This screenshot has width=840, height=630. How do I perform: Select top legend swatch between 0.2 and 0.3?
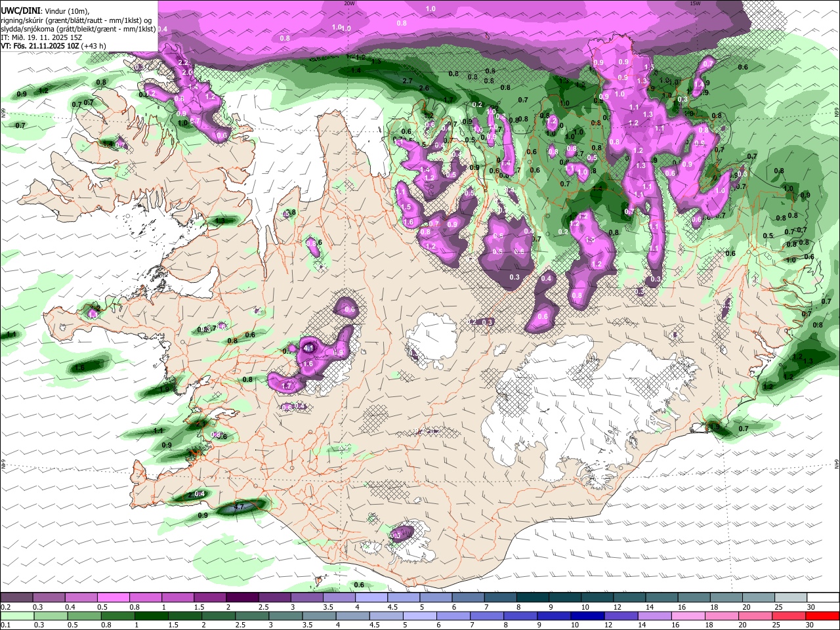click(x=16, y=598)
